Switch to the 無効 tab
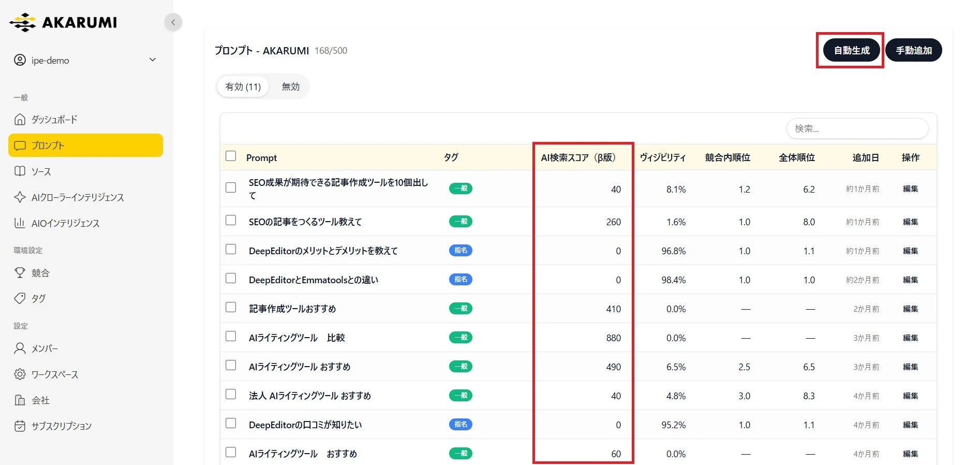The width and height of the screenshot is (980, 465). tap(290, 86)
